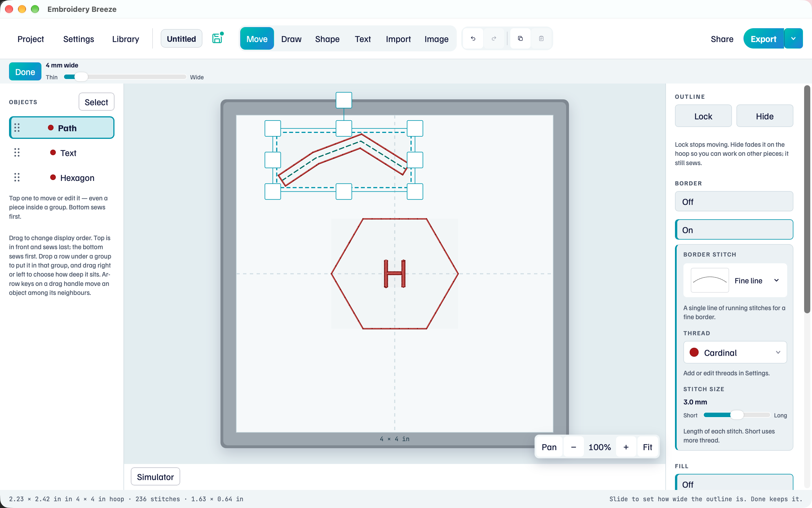Grab the drag handle for Path row
Image resolution: width=812 pixels, height=508 pixels.
click(17, 128)
